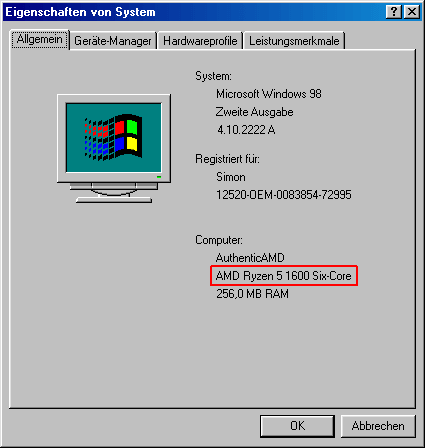
Task: Click the registered user name Simon
Action: (231, 177)
